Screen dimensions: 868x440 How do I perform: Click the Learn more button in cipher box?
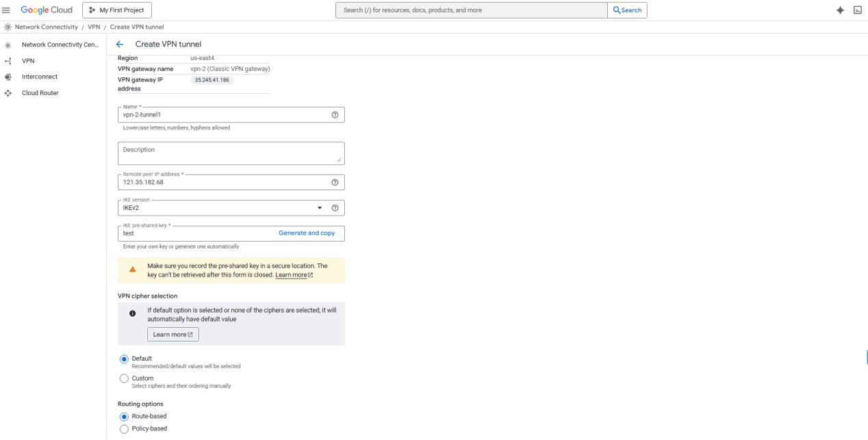173,335
